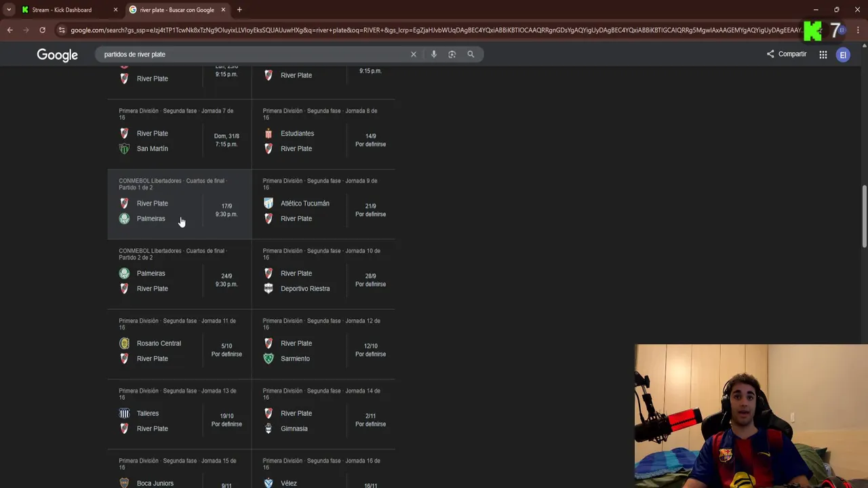Viewport: 868px width, 488px height.
Task: Open site info icon in address bar
Action: tap(62, 30)
